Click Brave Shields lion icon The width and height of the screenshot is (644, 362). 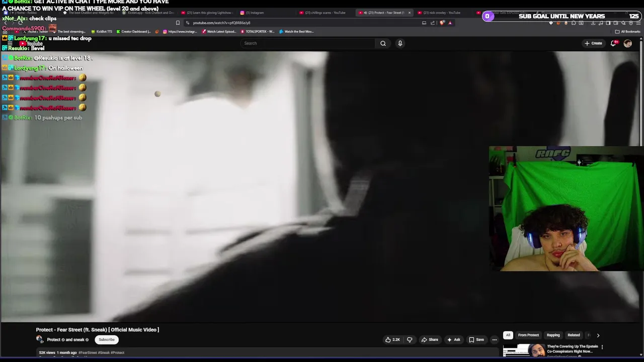coord(442,23)
